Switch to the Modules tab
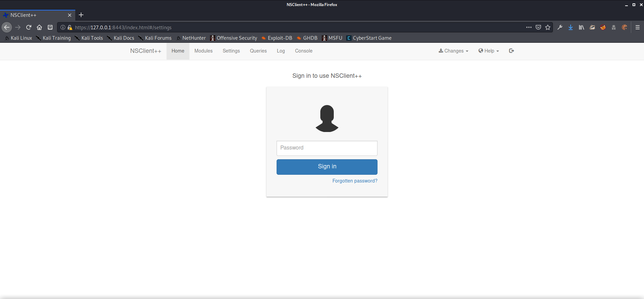Viewport: 644px width, 299px height. point(203,51)
